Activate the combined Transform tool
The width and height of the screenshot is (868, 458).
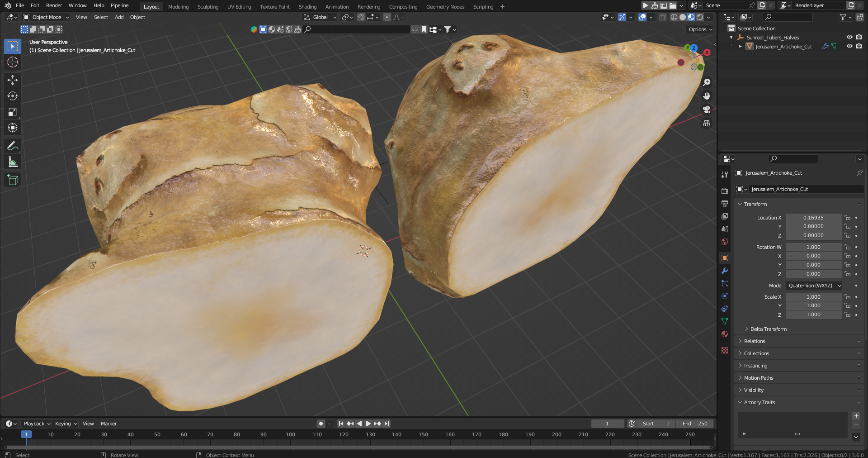coord(13,128)
